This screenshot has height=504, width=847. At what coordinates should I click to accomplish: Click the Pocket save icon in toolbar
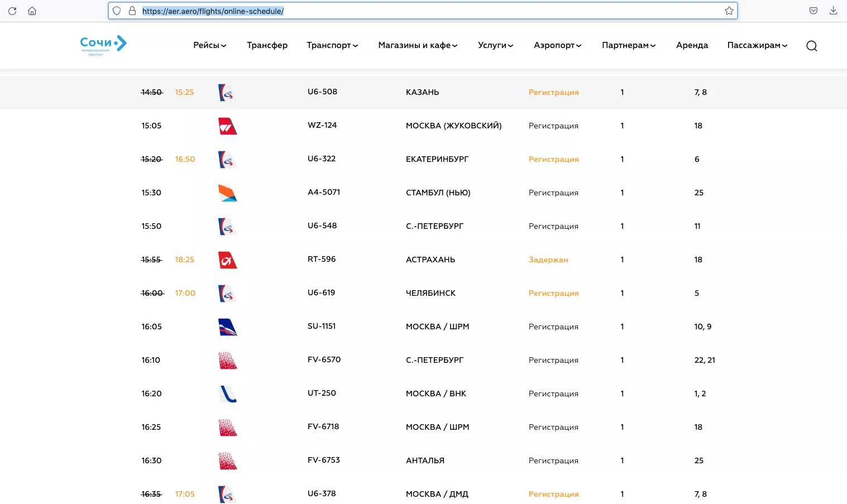(x=813, y=11)
